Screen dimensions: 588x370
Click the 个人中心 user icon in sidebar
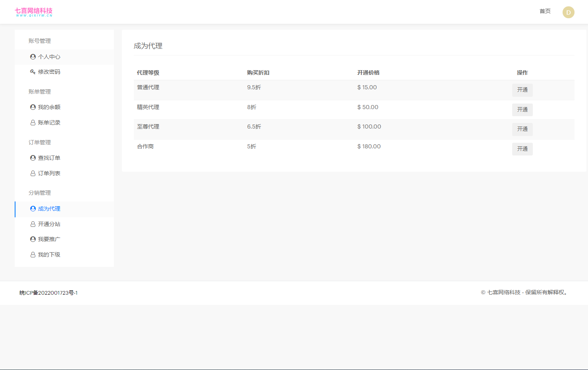pos(33,57)
